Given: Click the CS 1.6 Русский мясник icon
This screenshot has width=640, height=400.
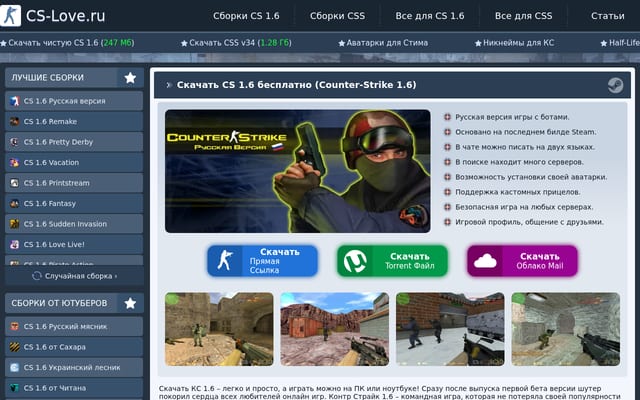Looking at the screenshot, I should click(x=15, y=327).
